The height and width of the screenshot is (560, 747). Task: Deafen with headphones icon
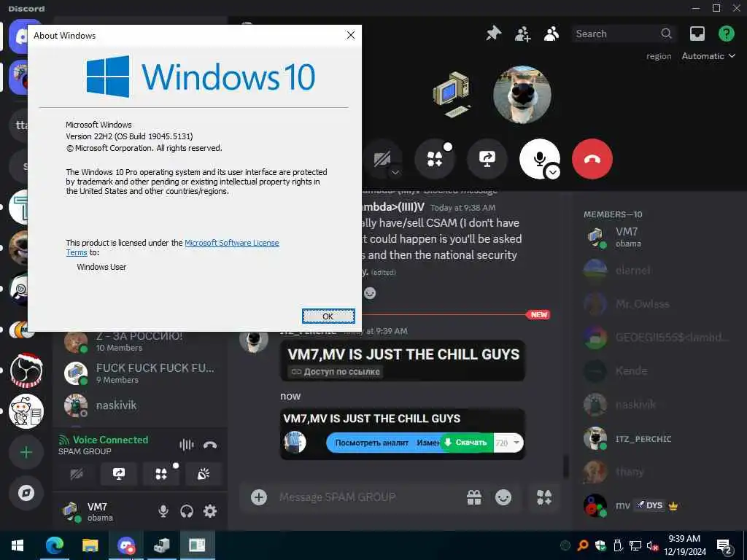point(187,511)
